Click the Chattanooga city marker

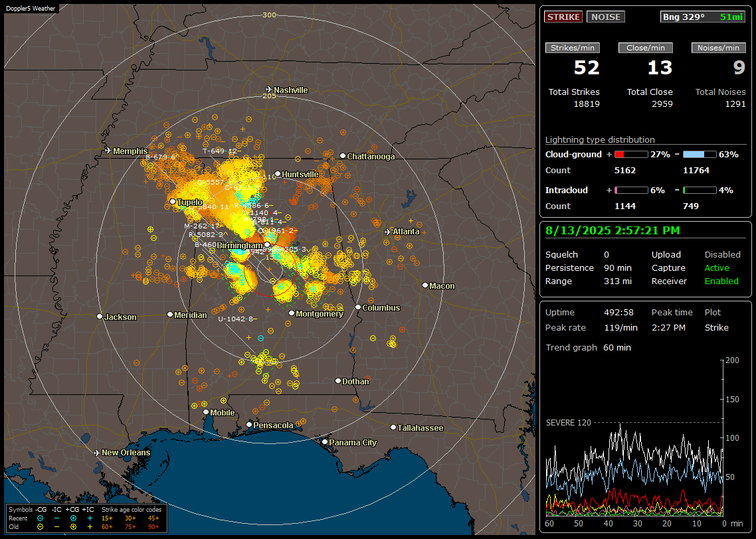343,156
